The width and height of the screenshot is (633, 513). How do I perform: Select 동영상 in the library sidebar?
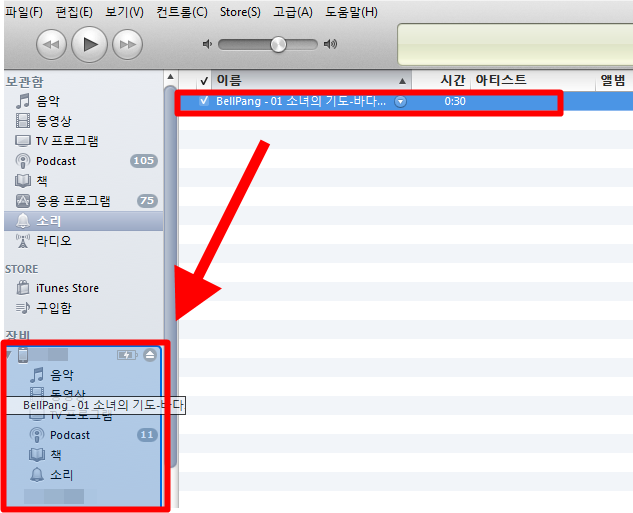[x=84, y=121]
